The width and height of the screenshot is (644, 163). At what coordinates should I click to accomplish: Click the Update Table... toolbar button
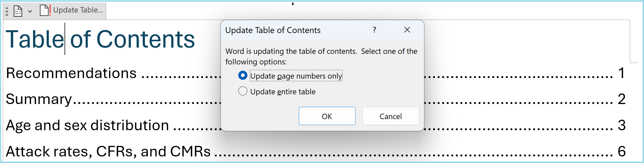pos(72,10)
